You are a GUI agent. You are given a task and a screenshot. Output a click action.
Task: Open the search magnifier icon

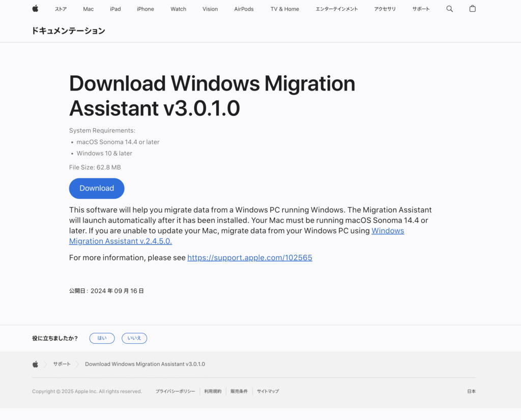[x=449, y=9]
